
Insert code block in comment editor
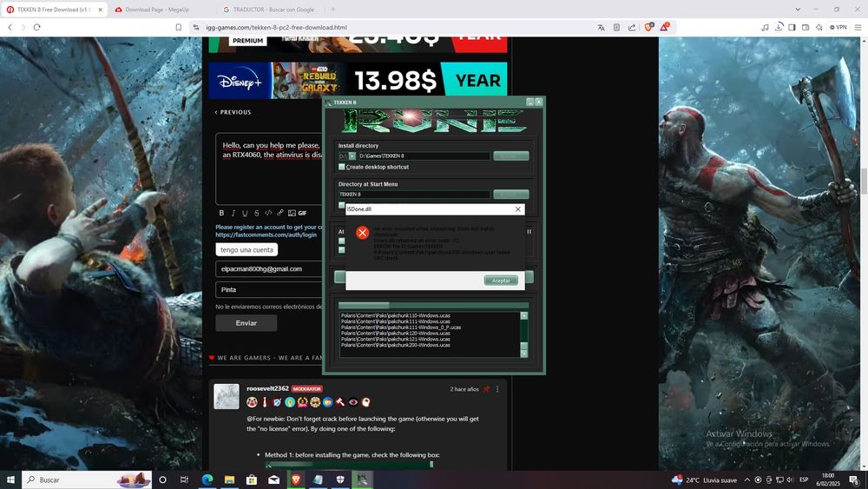(x=268, y=213)
